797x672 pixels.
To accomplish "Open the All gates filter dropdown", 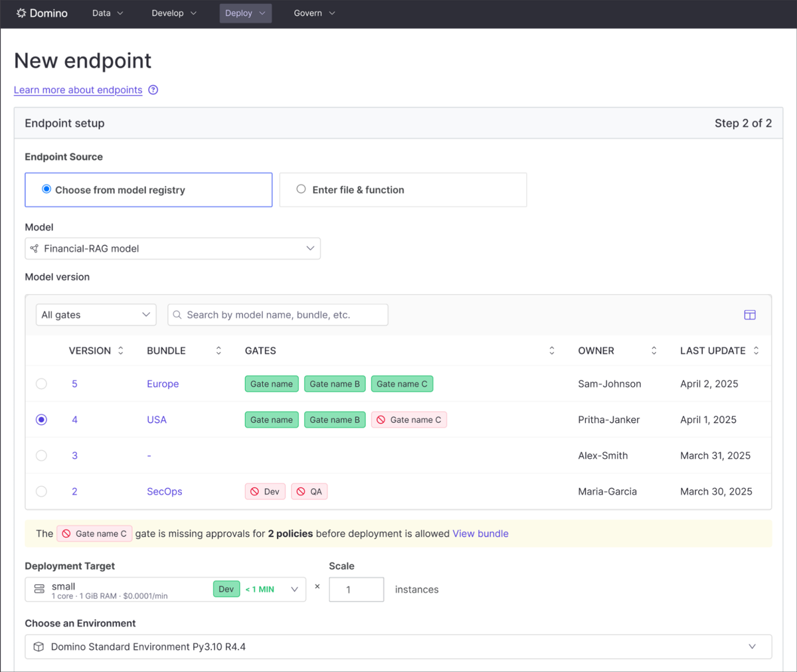I will point(96,314).
